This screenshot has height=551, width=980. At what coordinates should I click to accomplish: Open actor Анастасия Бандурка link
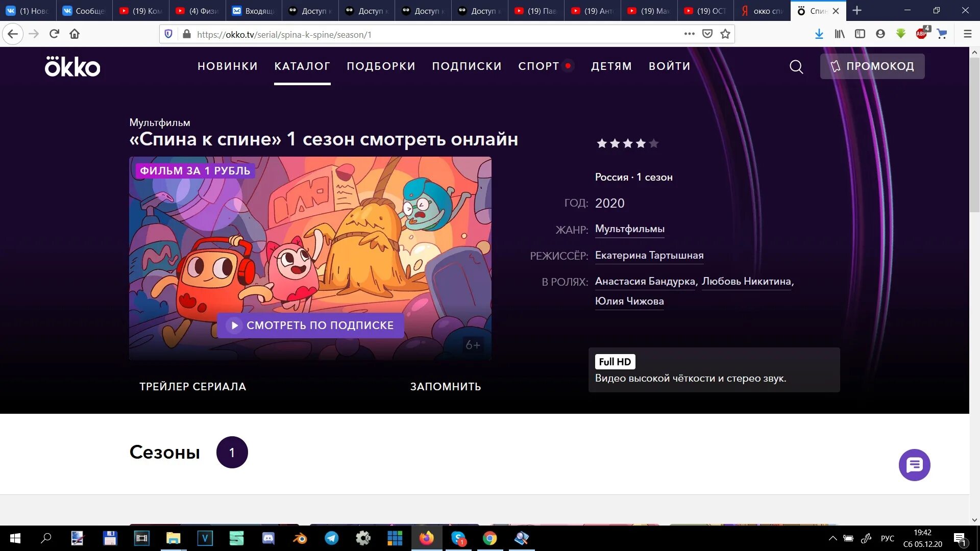point(645,281)
